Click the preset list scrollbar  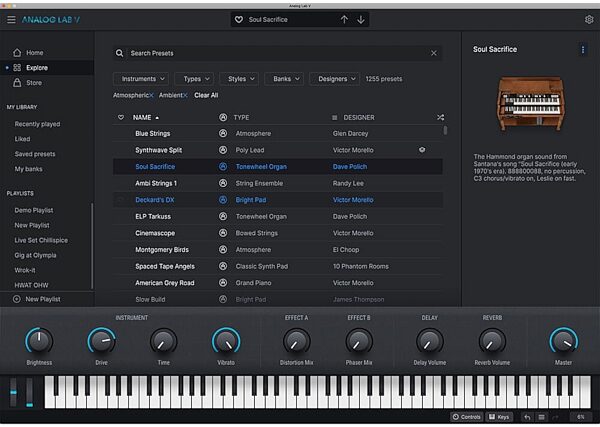(x=445, y=130)
